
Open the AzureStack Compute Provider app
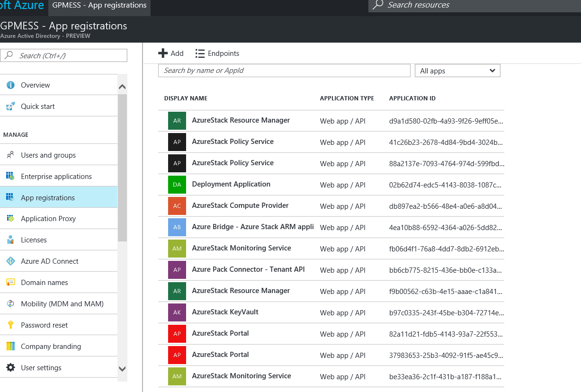[240, 205]
